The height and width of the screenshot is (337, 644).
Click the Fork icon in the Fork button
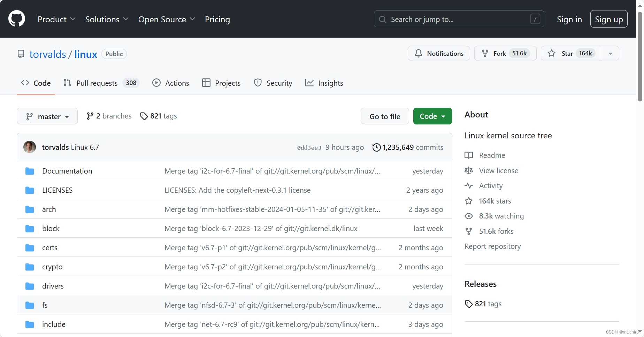[485, 53]
